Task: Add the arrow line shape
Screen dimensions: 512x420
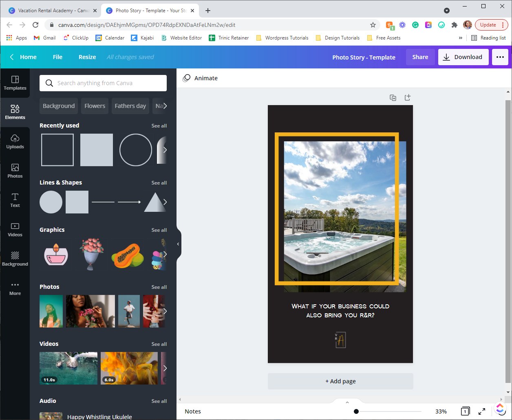Action: coord(129,202)
